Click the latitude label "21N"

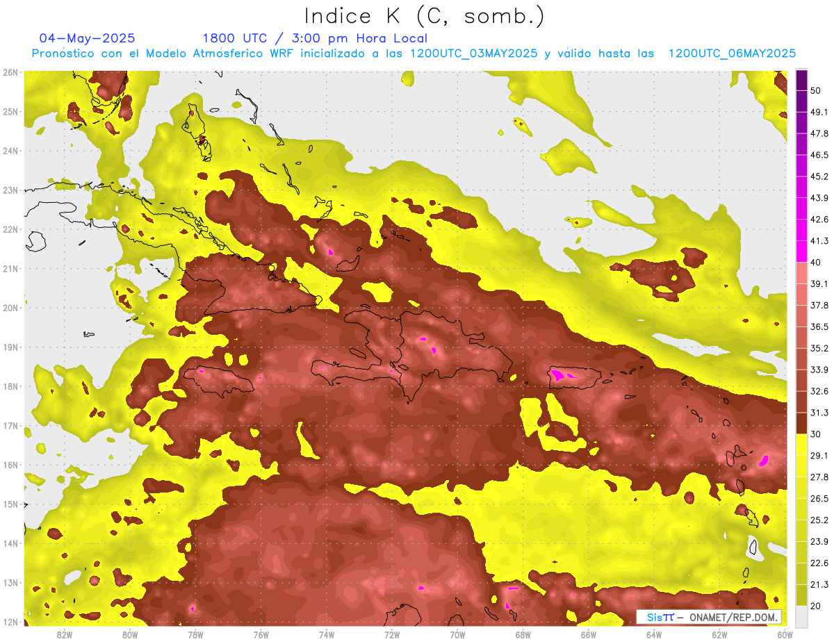point(10,269)
